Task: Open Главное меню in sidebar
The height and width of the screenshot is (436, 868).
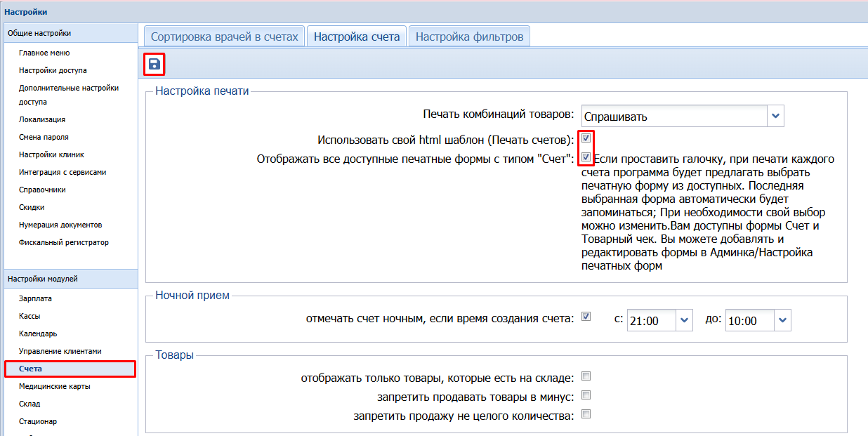Action: [44, 53]
